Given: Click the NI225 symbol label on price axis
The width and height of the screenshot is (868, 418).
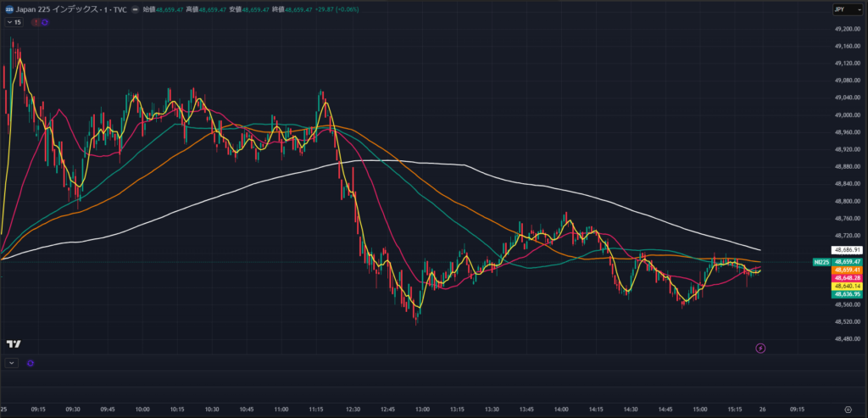Looking at the screenshot, I should click(x=820, y=263).
